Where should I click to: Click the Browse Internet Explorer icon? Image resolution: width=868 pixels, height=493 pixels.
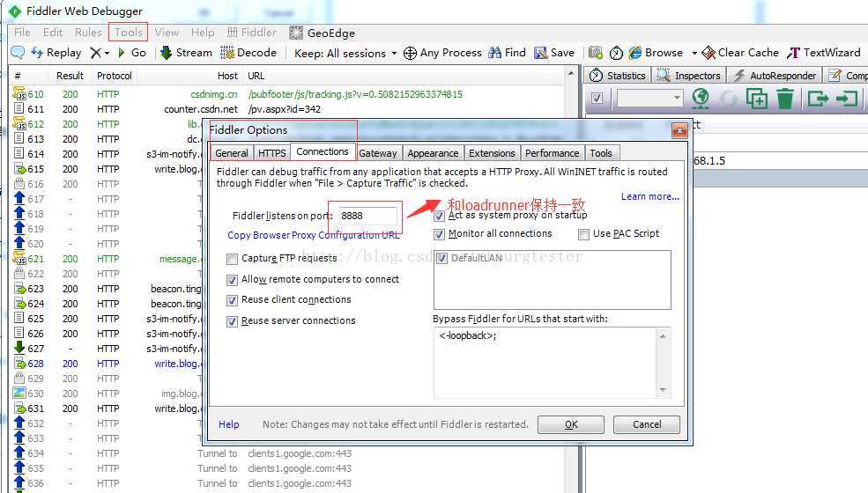point(635,53)
